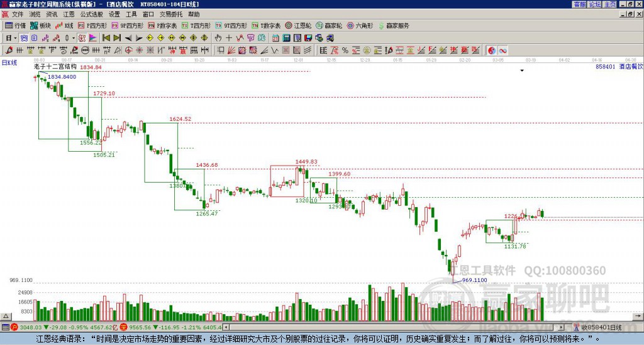Click the black left arrow icon
Viewport: 644px width, 345px height.
tap(128, 38)
